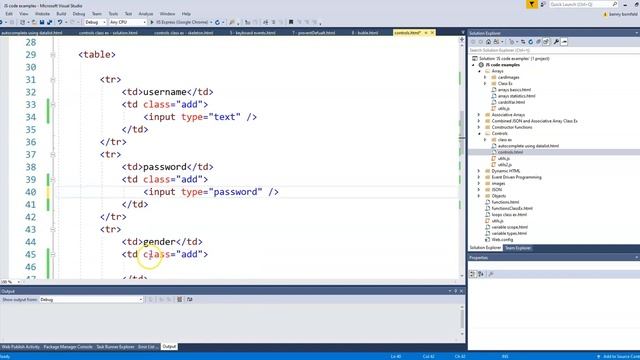This screenshot has height=360, width=640.
Task: Click Property Pages wrench in Properties panel
Action: tap(491, 274)
